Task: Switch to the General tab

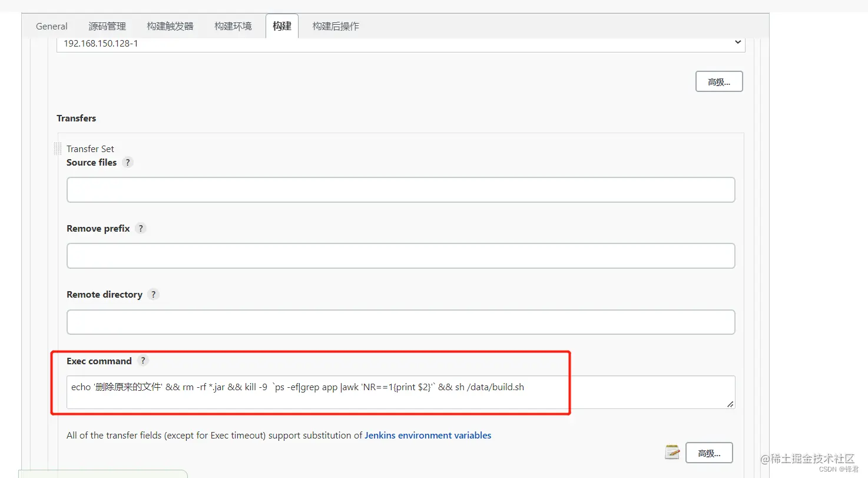Action: coord(52,26)
